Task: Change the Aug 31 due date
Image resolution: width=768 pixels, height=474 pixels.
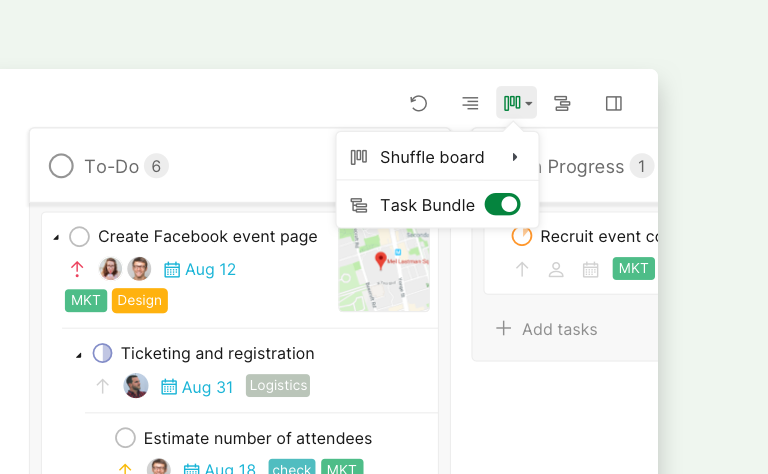Action: point(208,387)
